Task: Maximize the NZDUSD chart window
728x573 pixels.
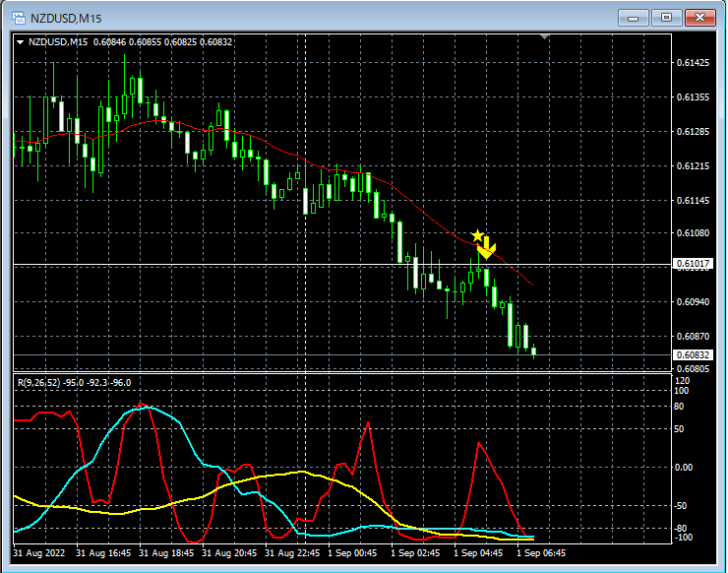Action: 667,17
